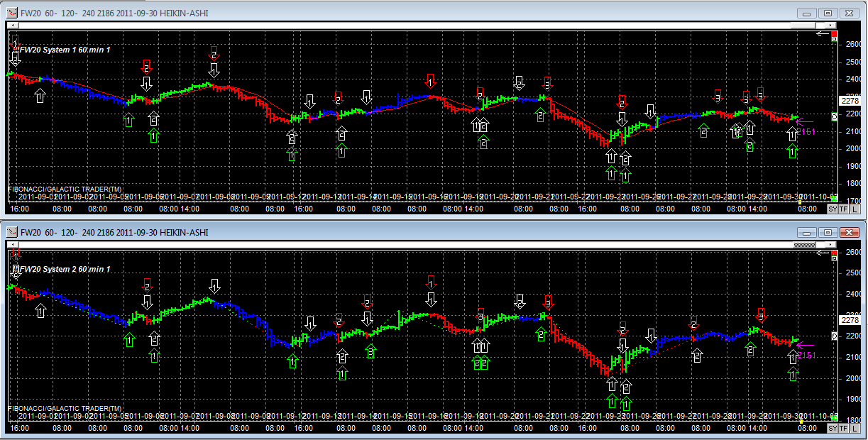The height and width of the screenshot is (440, 868).
Task: Click the top chart window's title bar icon
Action: point(12,13)
